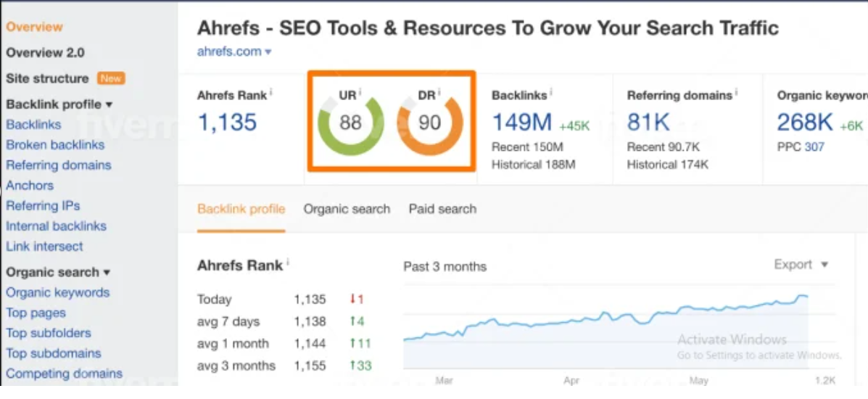The width and height of the screenshot is (868, 399).
Task: Click the info icon beside Ahrefs Rank metric
Action: [x=270, y=91]
